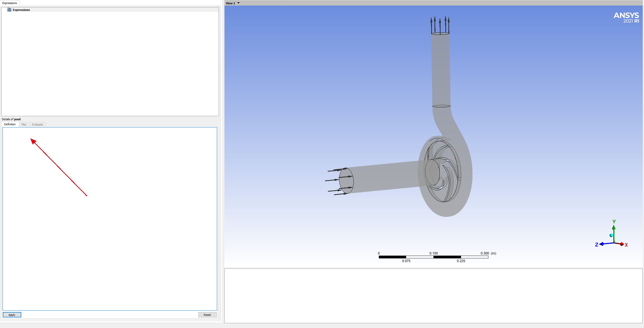Switch to the Plot tab
Image resolution: width=644 pixels, height=328 pixels.
coord(24,125)
